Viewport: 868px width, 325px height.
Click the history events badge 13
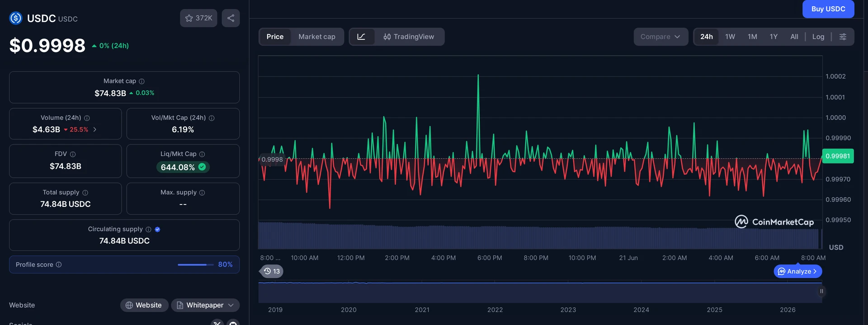(272, 271)
